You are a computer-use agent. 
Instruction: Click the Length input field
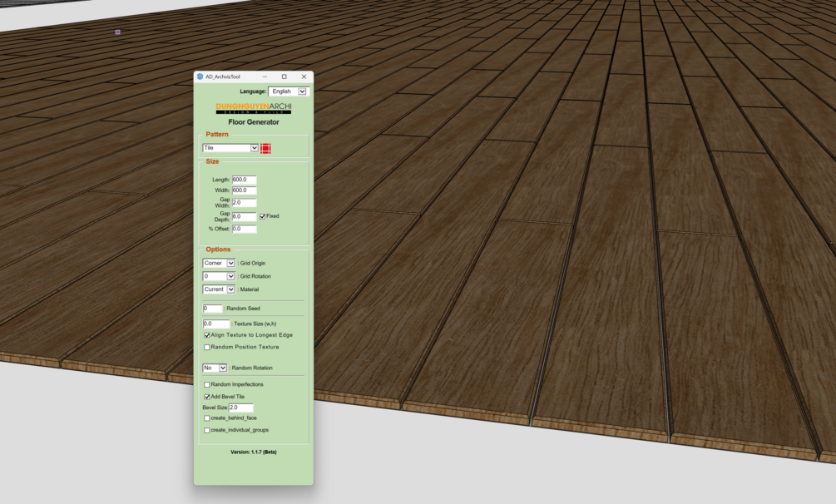click(x=245, y=180)
